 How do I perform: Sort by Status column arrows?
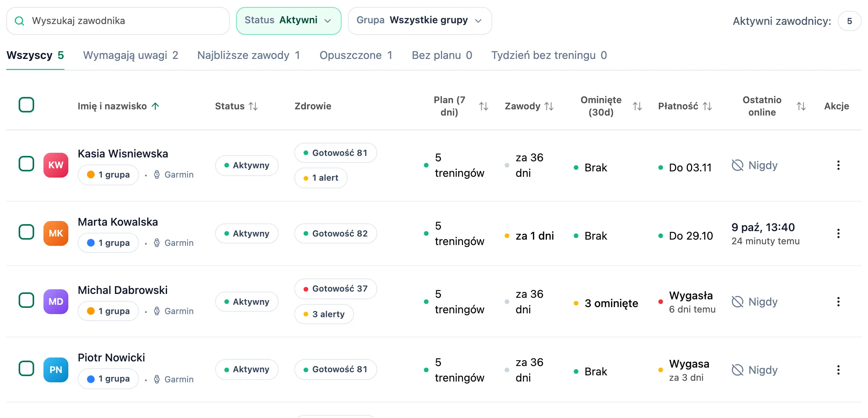coord(253,106)
